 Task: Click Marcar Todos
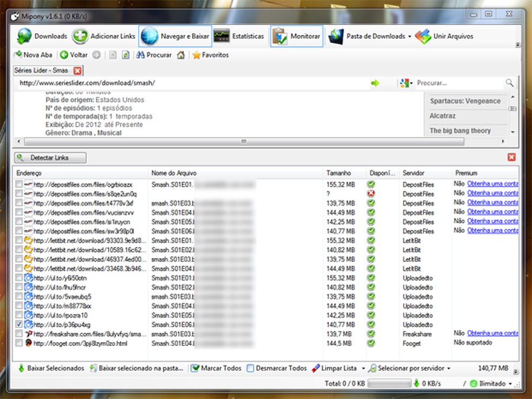216,368
